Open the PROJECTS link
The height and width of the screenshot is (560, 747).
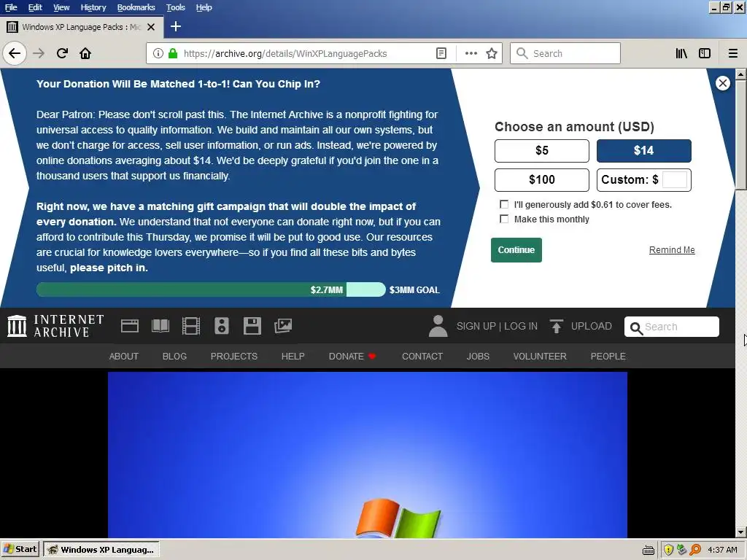pos(234,356)
